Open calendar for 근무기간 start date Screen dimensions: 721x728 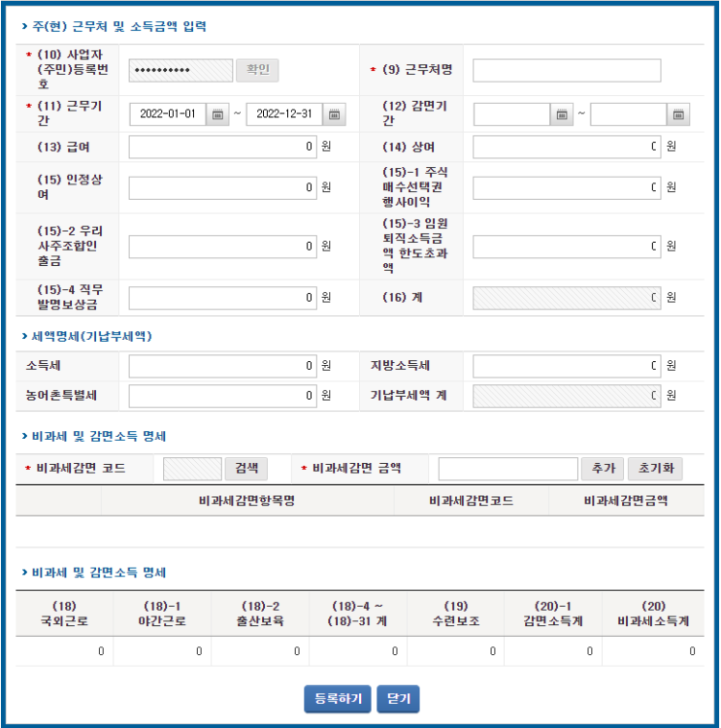click(217, 115)
